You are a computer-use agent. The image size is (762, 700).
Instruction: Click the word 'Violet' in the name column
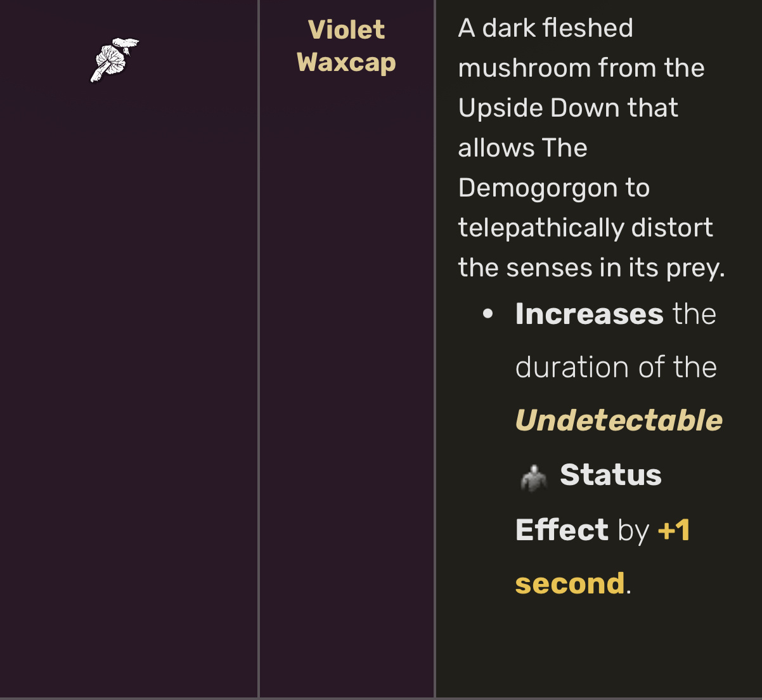point(346,29)
